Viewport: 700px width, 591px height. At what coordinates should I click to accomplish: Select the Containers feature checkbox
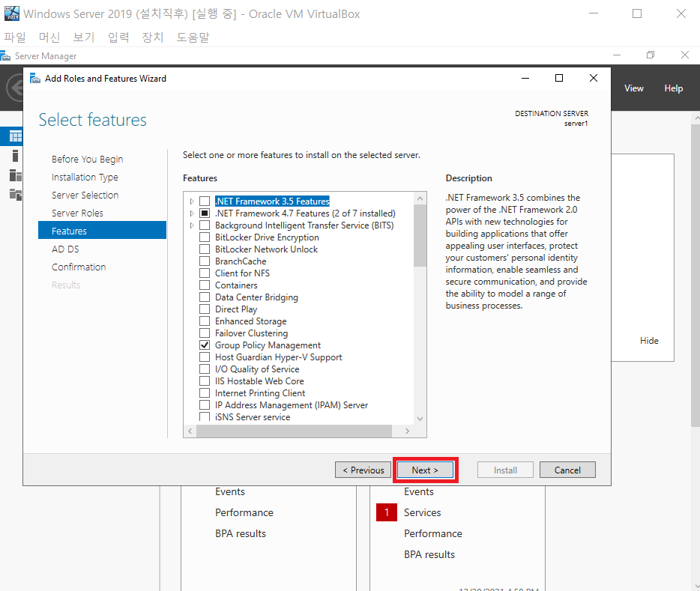[205, 285]
